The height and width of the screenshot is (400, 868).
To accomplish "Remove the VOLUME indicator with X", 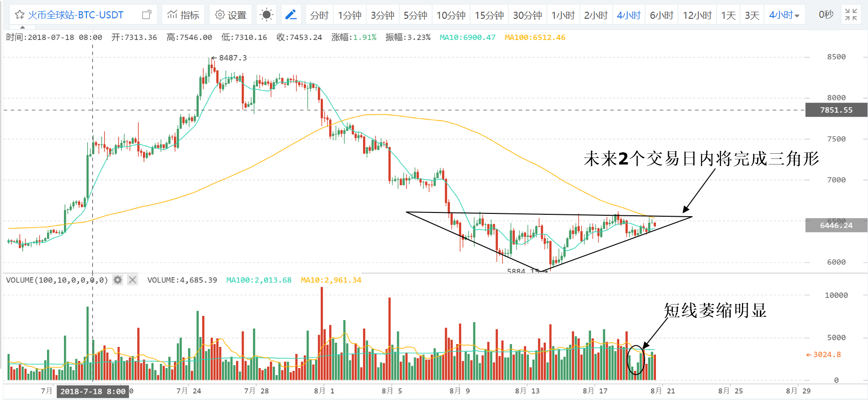I will [x=133, y=280].
